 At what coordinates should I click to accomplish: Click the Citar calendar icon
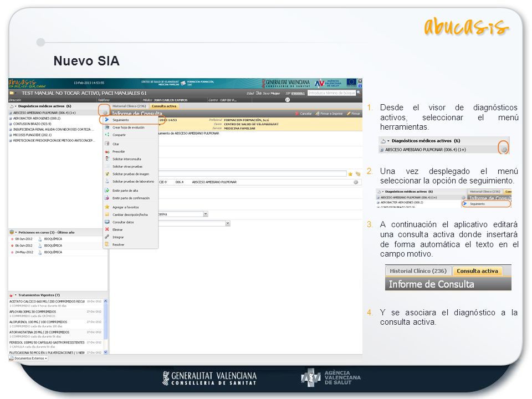(x=107, y=144)
